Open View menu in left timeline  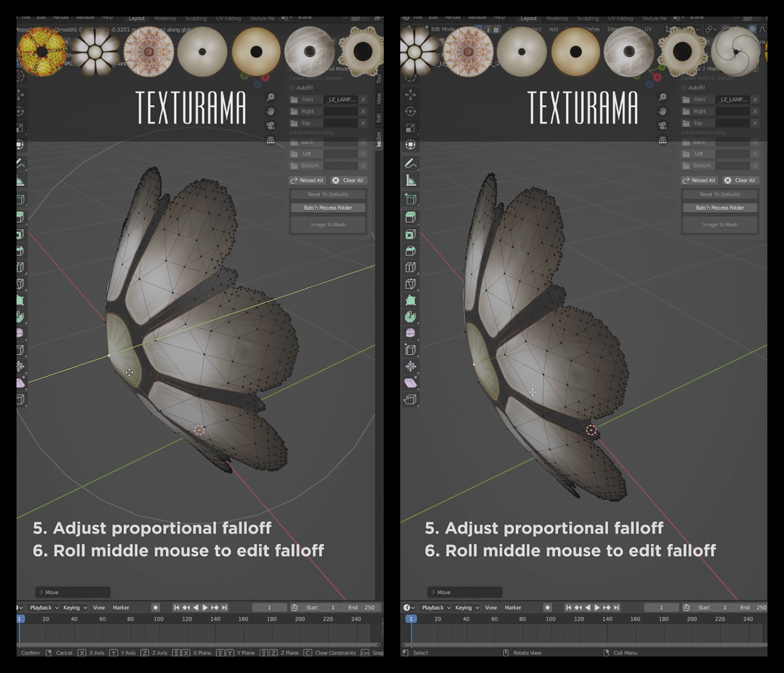tap(99, 607)
